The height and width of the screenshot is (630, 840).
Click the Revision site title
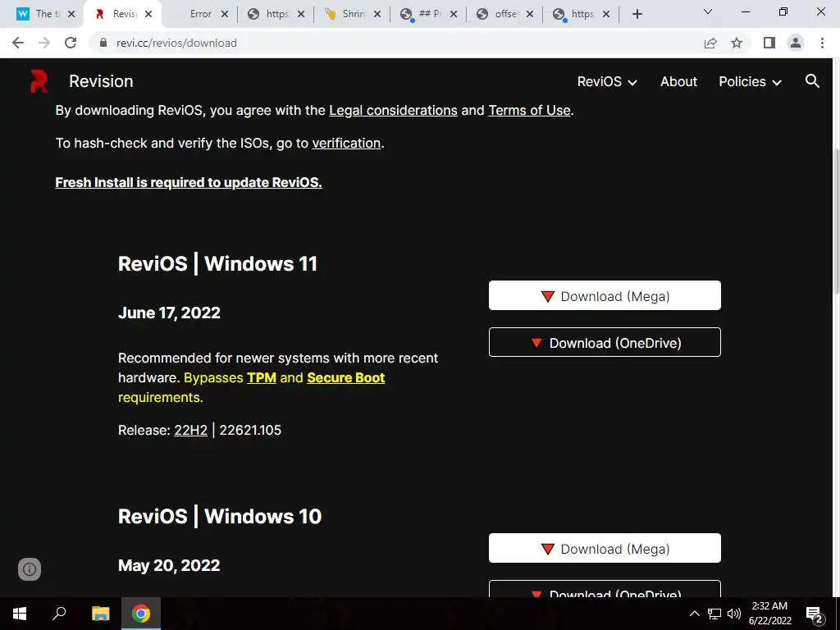click(x=101, y=81)
